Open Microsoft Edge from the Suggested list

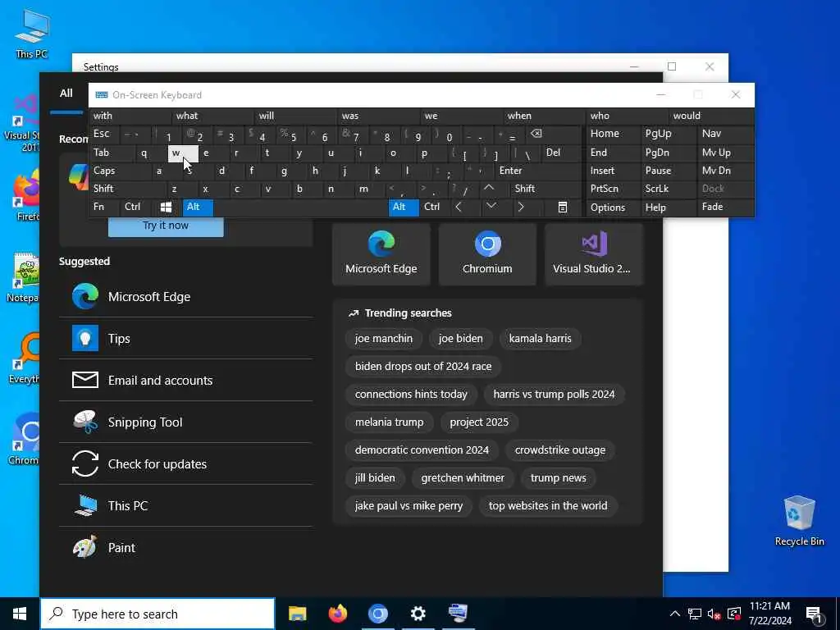(186, 297)
